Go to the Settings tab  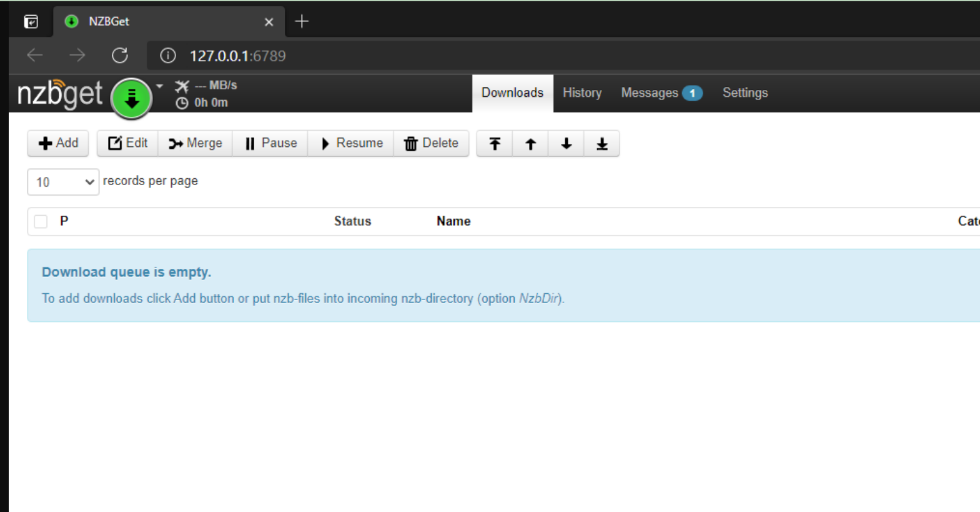coord(745,93)
